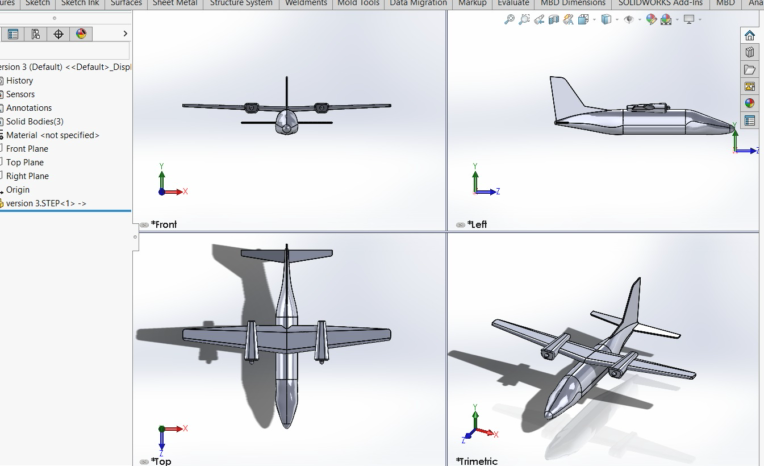Viewport: 764px width, 466px height.
Task: Select the Top Plane item
Action: coord(25,162)
